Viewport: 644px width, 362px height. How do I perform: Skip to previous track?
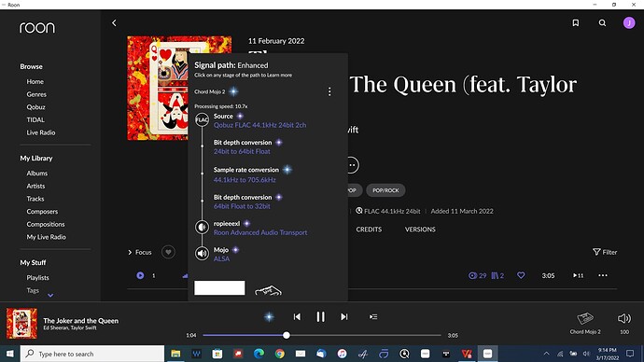(x=297, y=317)
